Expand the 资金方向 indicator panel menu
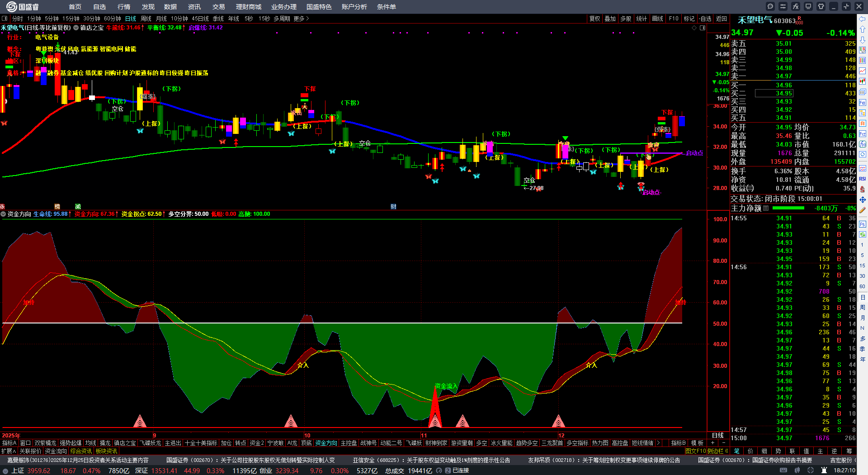The image size is (868, 475). pos(4,214)
